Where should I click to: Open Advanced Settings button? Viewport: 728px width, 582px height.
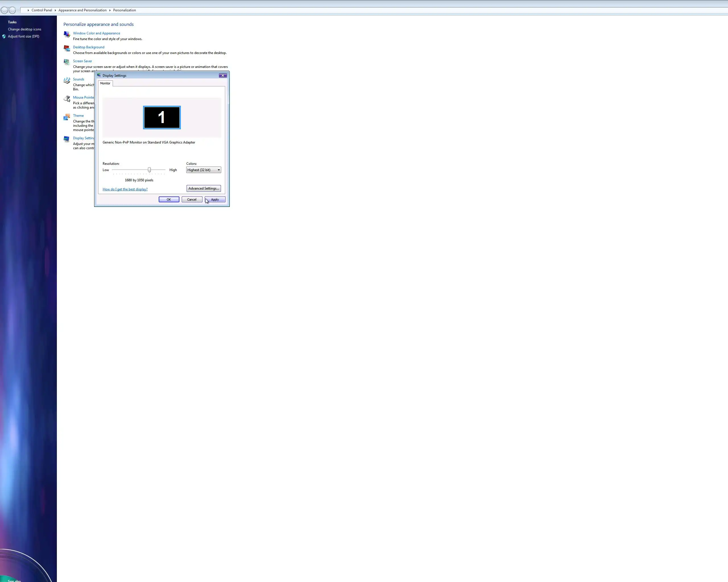coord(204,189)
